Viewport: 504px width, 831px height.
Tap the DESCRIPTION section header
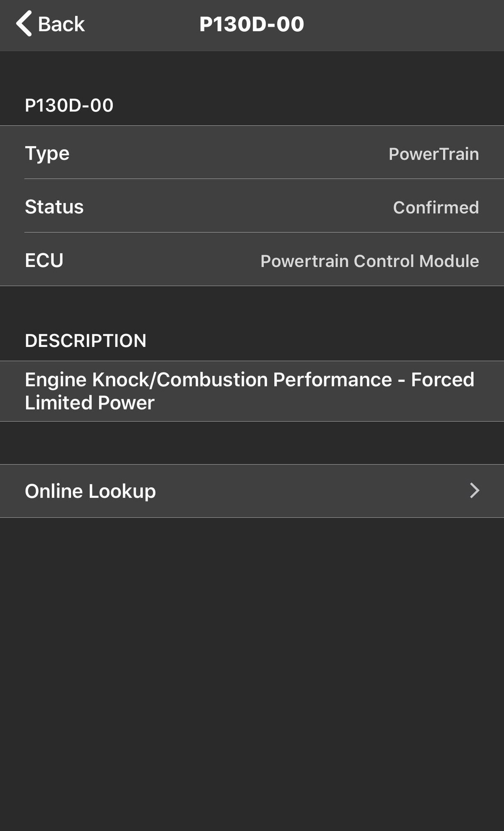[86, 341]
